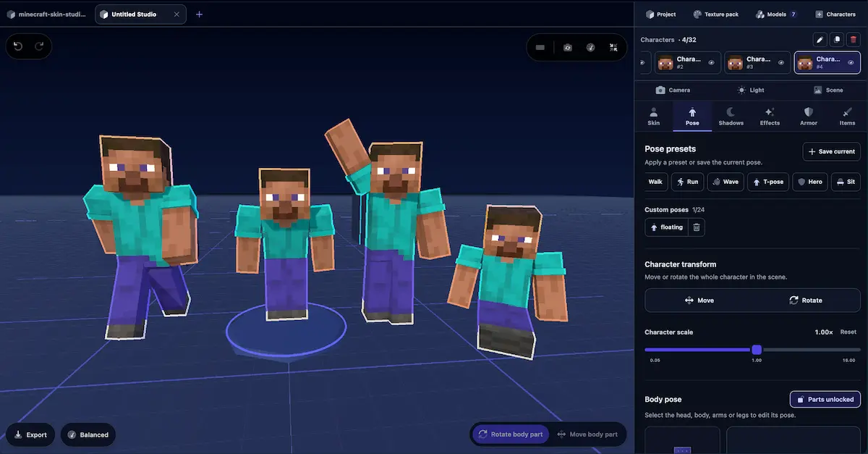This screenshot has width=868, height=454.
Task: Click the camera reset icon in viewport
Action: [568, 47]
